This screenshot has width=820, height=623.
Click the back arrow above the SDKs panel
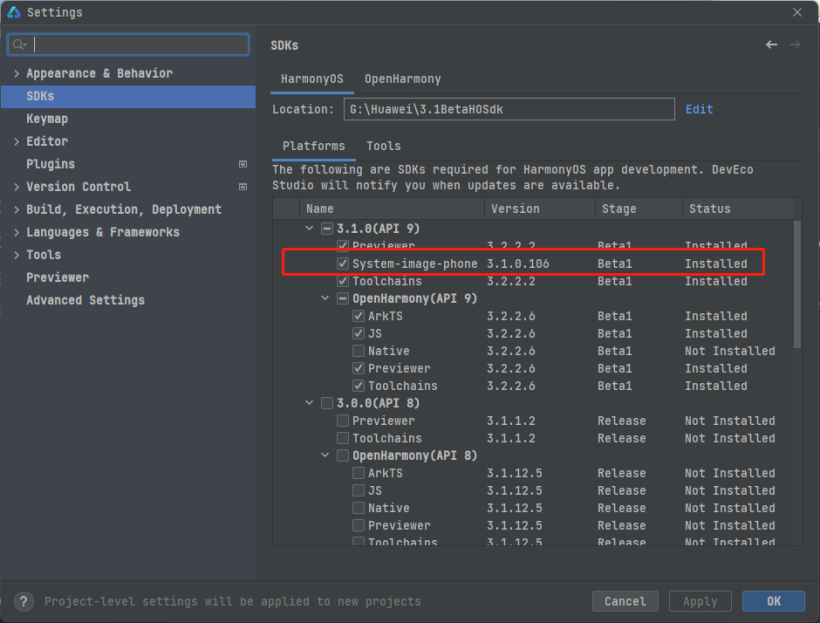[771, 44]
